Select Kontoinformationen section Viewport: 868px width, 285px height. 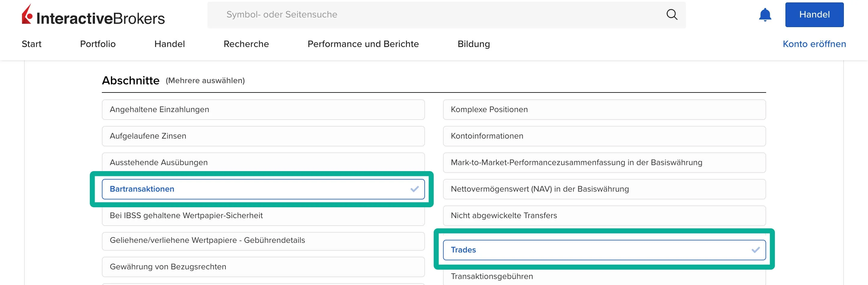tap(604, 136)
